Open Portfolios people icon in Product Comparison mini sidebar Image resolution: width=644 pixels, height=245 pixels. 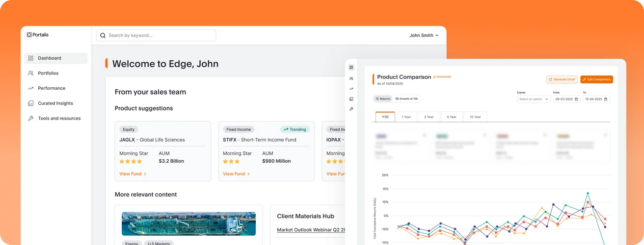coord(351,78)
